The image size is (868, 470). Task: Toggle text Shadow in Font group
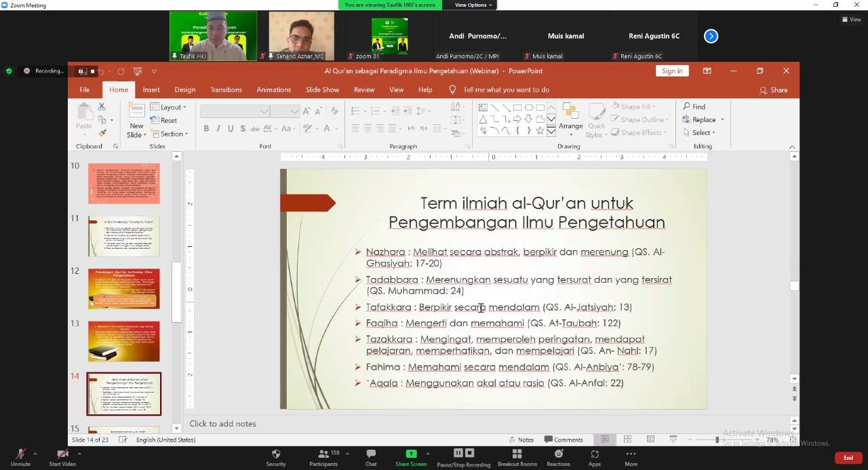(x=243, y=128)
